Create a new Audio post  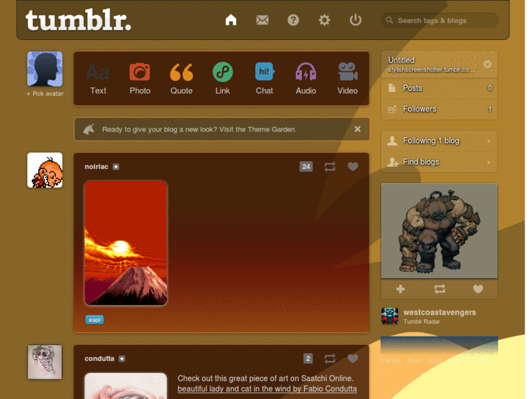(306, 78)
